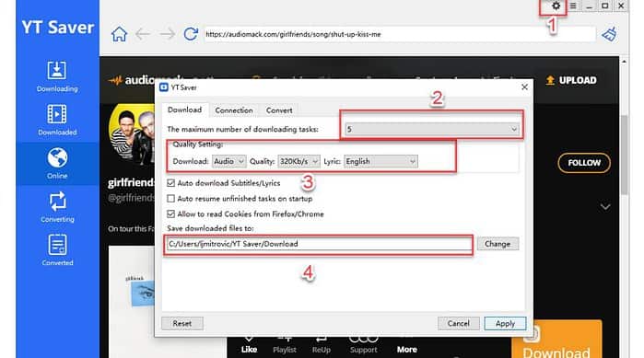Click the save path input field
The image size is (644, 358).
(319, 244)
